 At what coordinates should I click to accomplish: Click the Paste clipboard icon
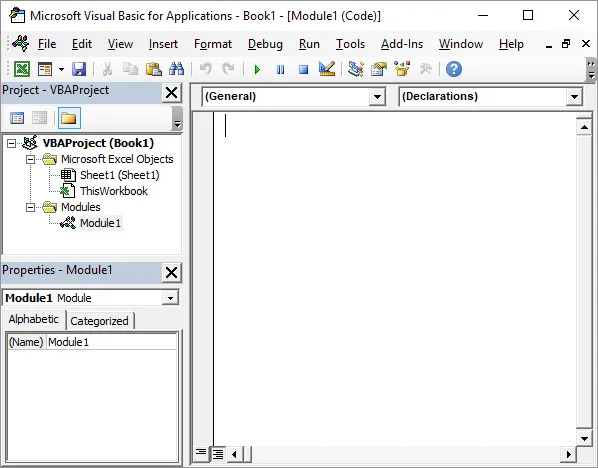(154, 69)
